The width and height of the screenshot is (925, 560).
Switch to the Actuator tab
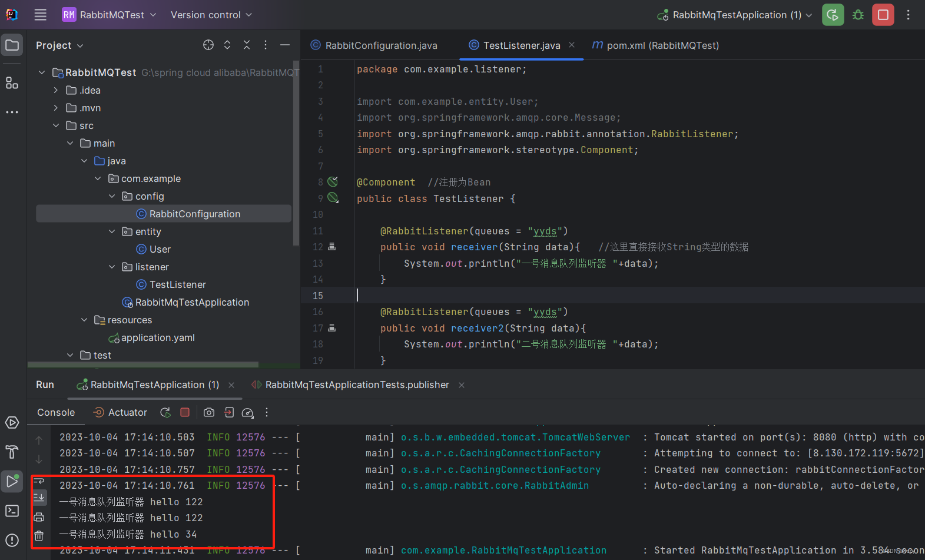click(x=121, y=412)
